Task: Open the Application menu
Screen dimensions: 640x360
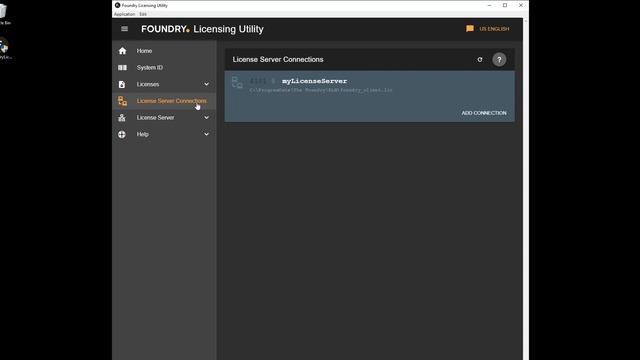Action: pos(124,14)
